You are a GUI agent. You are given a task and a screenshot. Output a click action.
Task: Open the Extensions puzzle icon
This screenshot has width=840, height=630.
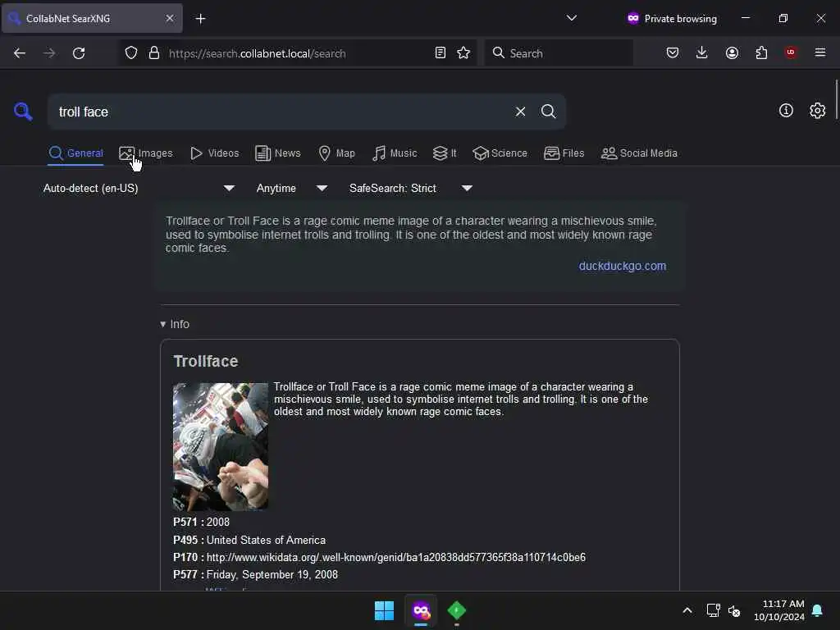[x=761, y=52]
